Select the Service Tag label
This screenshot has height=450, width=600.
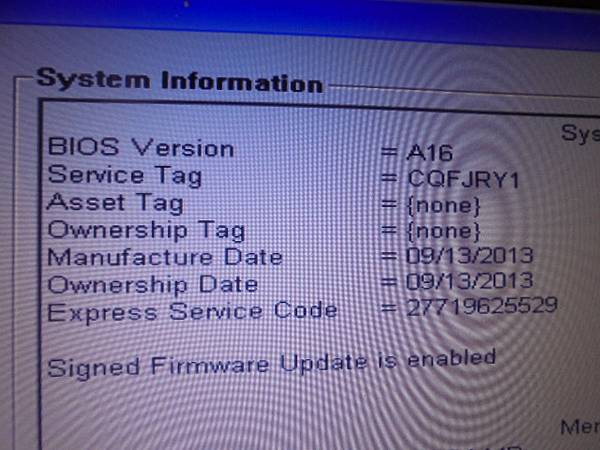tap(125, 175)
